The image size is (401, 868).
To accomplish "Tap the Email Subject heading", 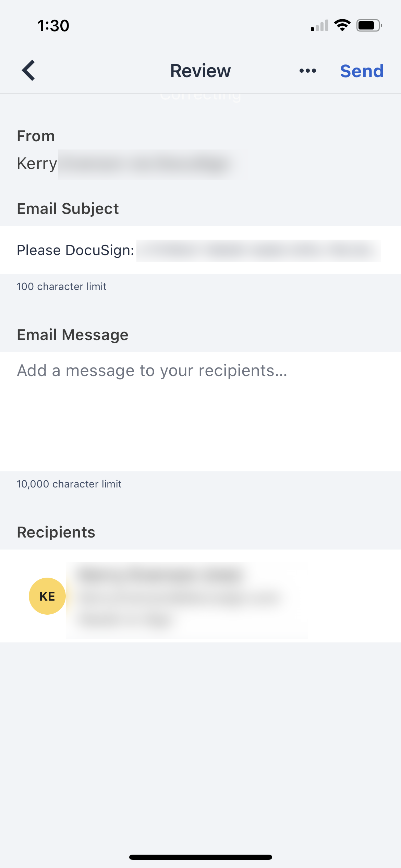I will click(68, 208).
